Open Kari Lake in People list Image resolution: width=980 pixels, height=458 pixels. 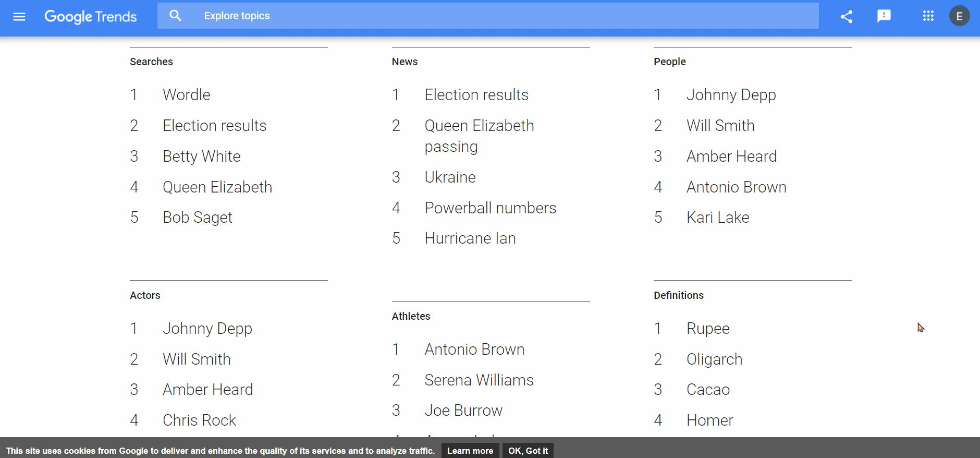(x=718, y=218)
